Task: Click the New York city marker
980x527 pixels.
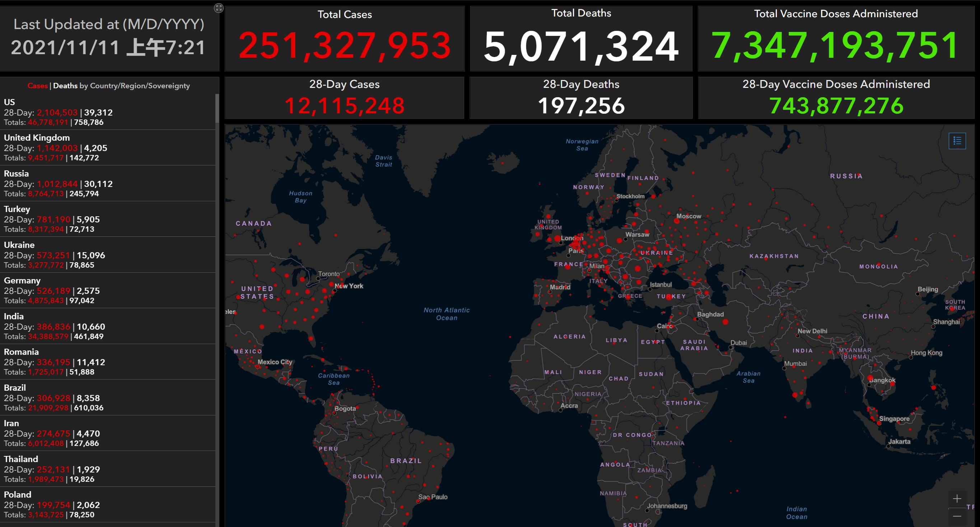Action: (335, 291)
